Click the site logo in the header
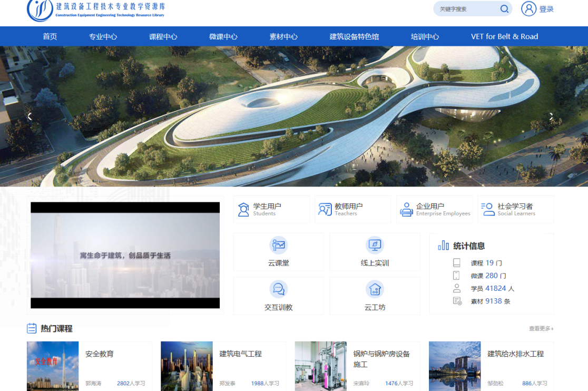The width and height of the screenshot is (588, 391). point(40,9)
